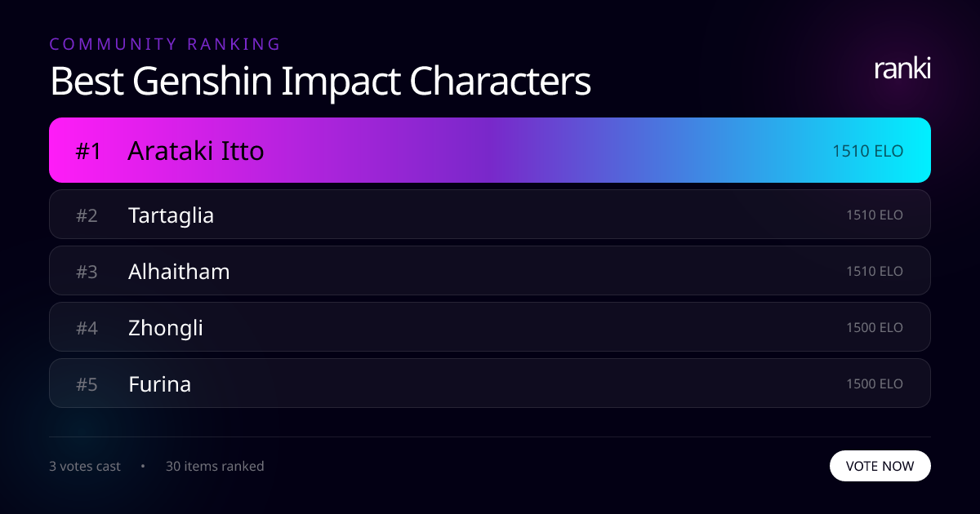The height and width of the screenshot is (514, 980).
Task: Click the COMMUNITY RANKING label
Action: [x=166, y=44]
